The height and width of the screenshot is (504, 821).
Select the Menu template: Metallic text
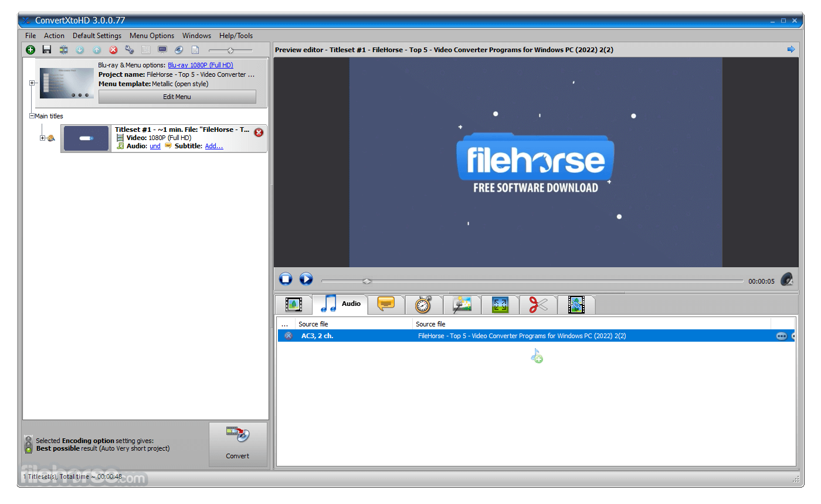154,84
